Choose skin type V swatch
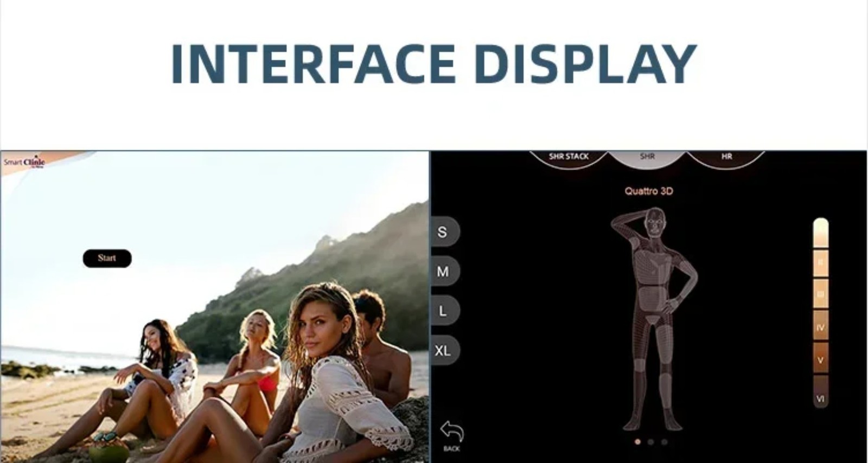 pos(821,358)
